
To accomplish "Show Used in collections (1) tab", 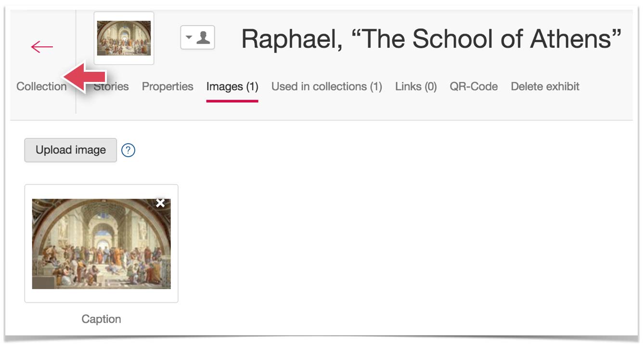I will click(326, 87).
